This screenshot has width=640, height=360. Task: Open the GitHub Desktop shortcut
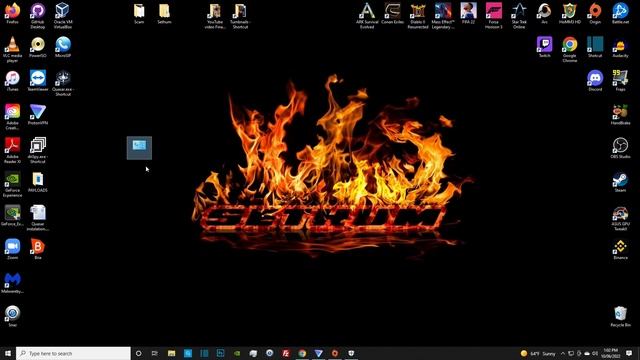click(38, 16)
